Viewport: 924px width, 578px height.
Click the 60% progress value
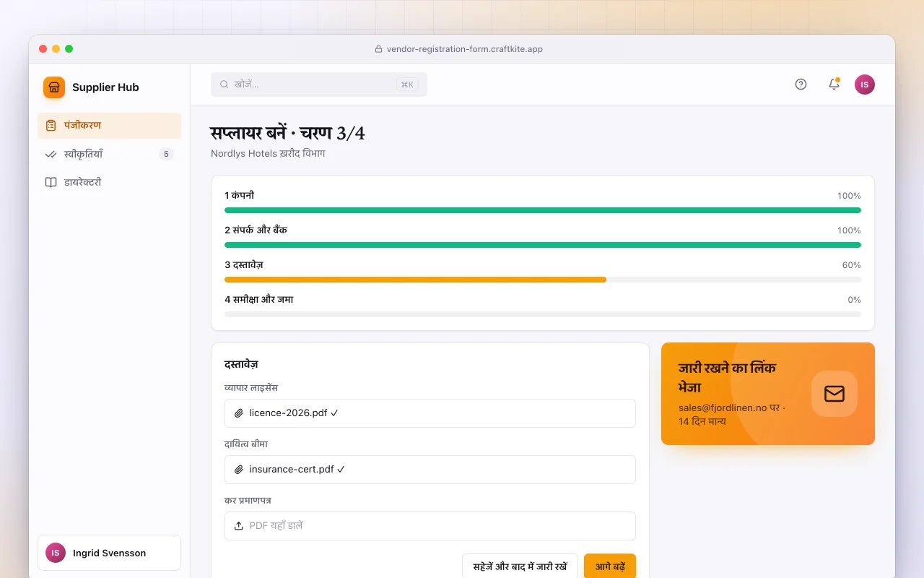click(x=852, y=265)
